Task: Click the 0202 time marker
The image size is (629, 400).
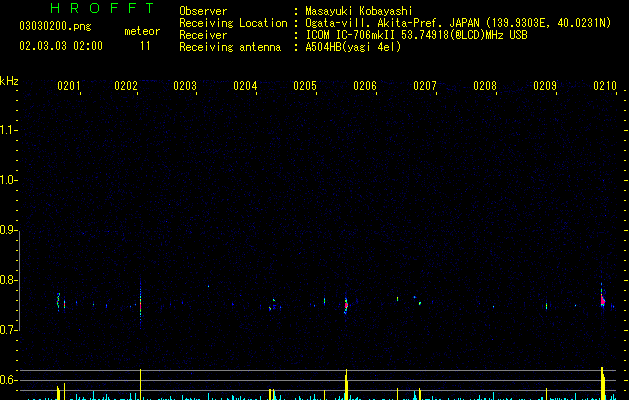Action: [126, 86]
